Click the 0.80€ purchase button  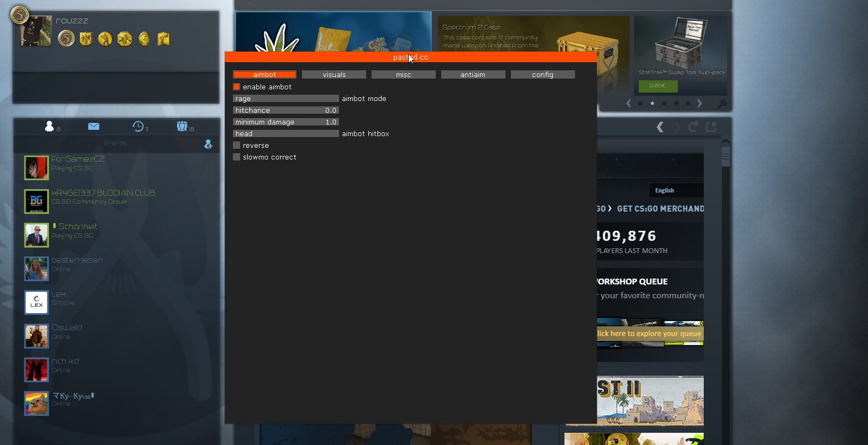point(658,86)
